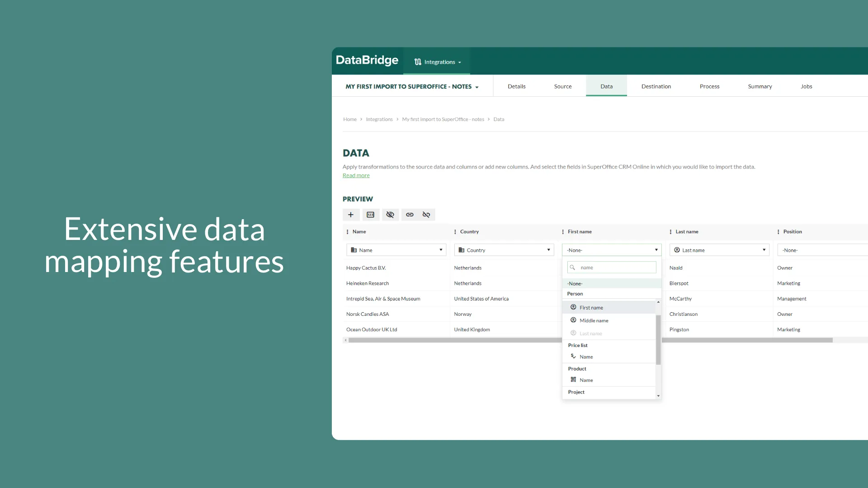868x488 pixels.
Task: Expand the import name title dropdown
Action: [412, 86]
